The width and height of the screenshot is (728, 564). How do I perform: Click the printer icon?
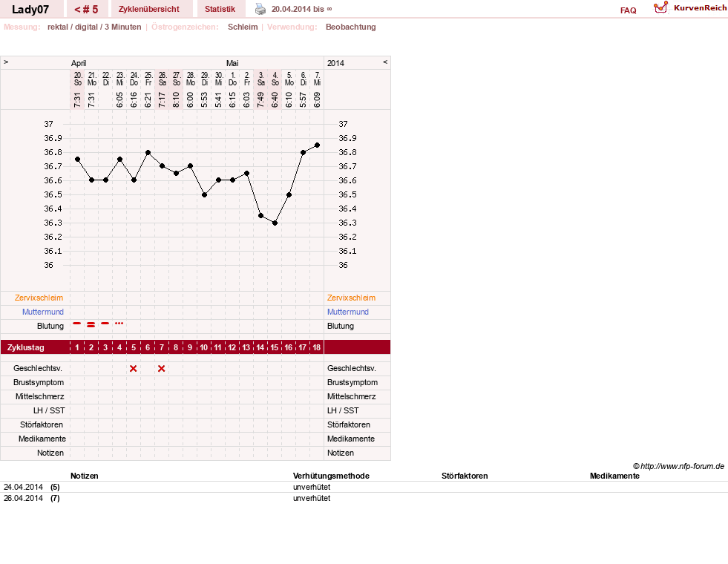(260, 10)
